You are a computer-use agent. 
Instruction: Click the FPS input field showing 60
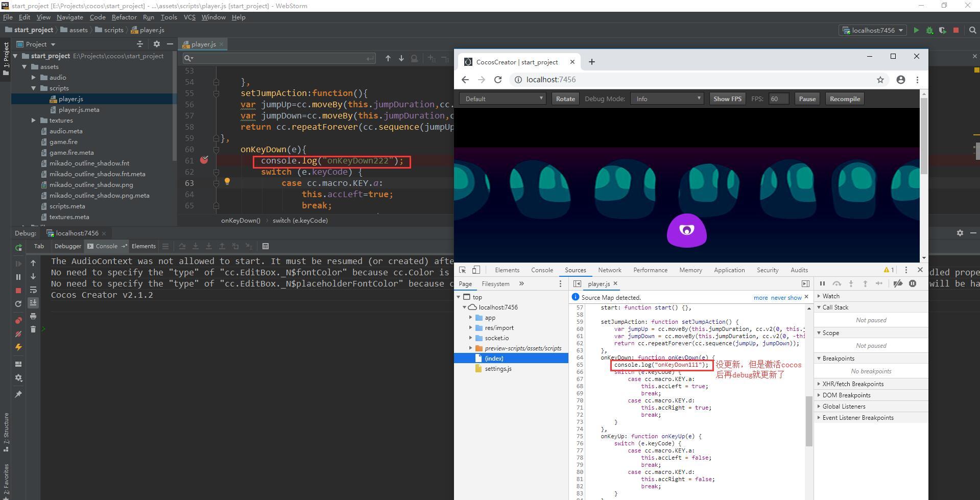click(778, 99)
